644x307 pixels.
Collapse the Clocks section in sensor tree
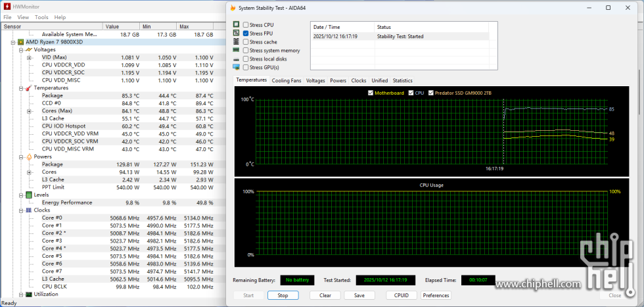coord(20,210)
